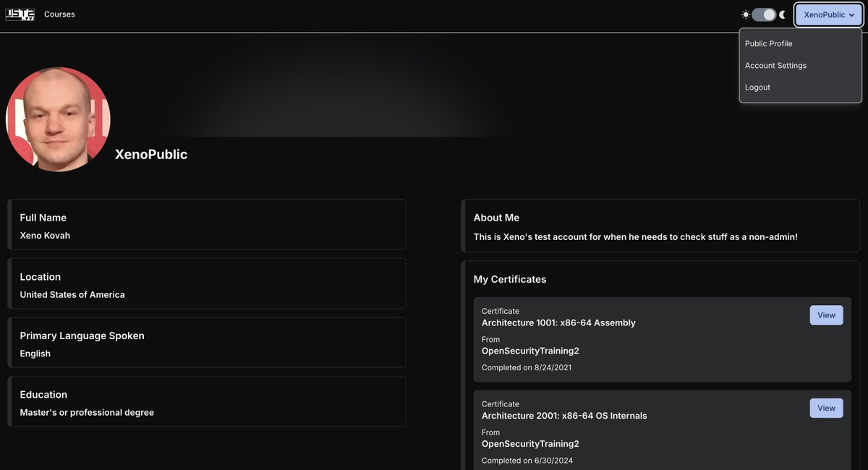The image size is (868, 470).
Task: Click the 'English' language value
Action: coord(35,354)
